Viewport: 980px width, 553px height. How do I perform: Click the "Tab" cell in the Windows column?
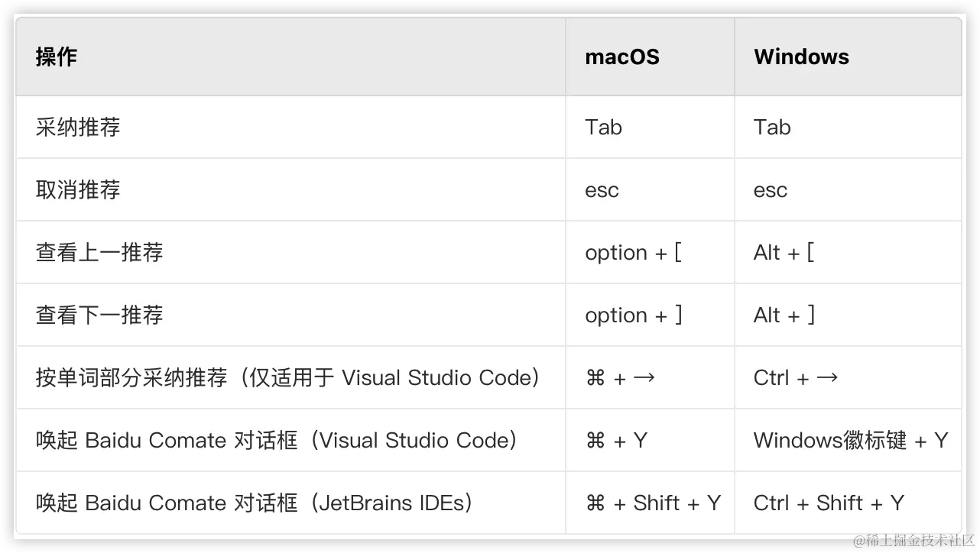pos(772,127)
